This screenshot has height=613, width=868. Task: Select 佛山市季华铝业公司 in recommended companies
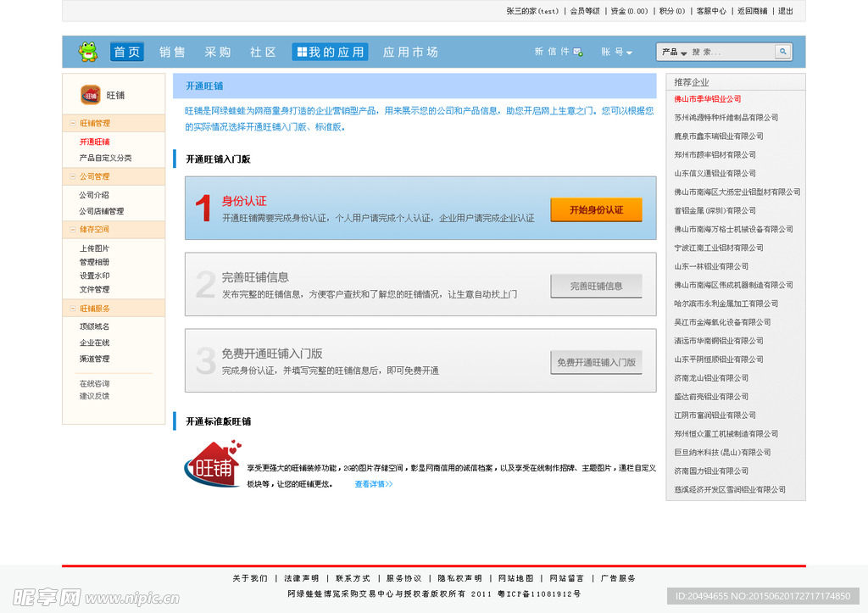click(707, 99)
